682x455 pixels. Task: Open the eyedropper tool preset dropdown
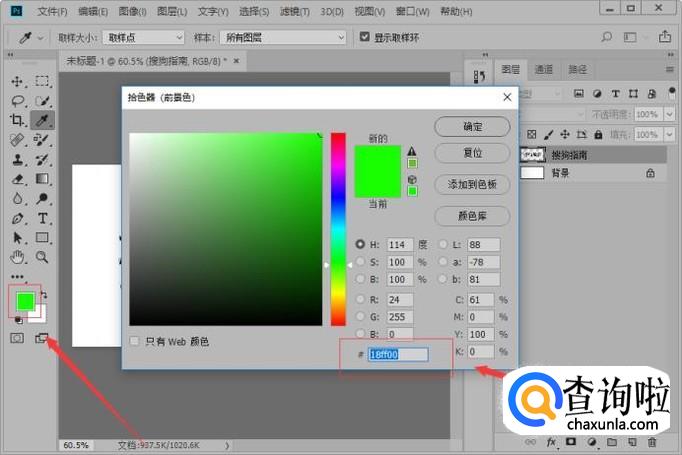[40, 38]
